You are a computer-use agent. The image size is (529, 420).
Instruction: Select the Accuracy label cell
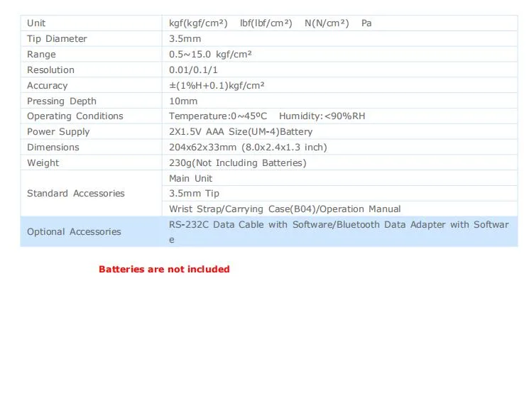pos(91,86)
